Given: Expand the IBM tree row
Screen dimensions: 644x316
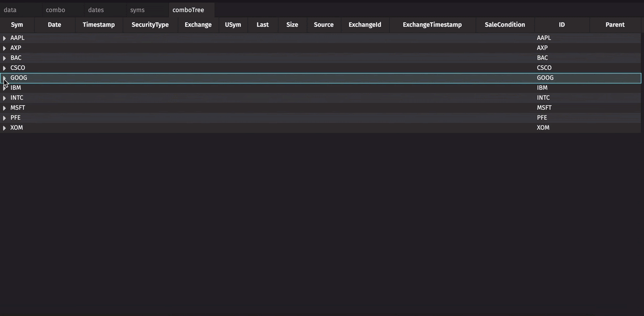Looking at the screenshot, I should 4,88.
